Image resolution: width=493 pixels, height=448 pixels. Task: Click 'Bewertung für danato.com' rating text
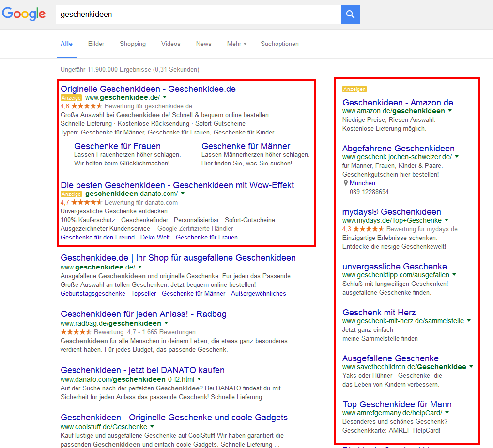point(141,203)
